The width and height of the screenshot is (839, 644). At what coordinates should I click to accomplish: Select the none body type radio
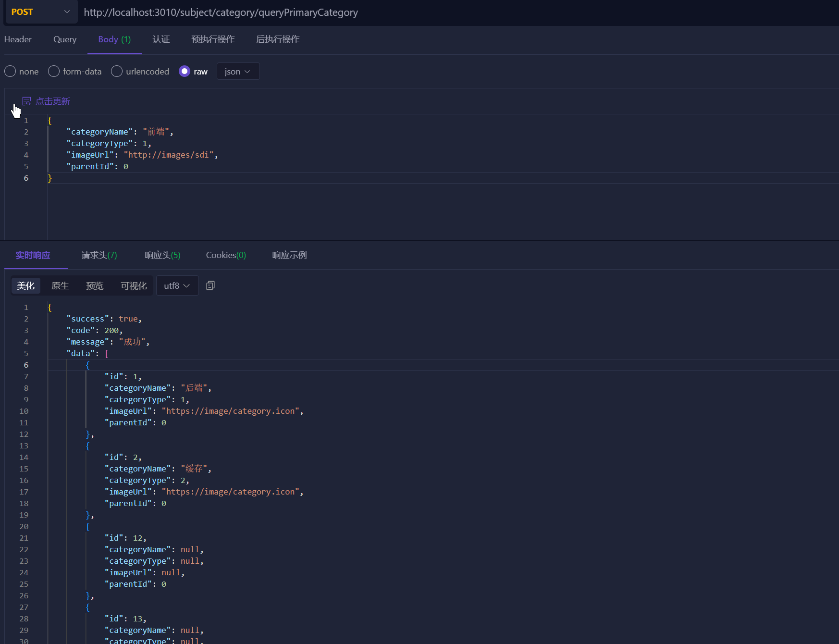tap(10, 72)
